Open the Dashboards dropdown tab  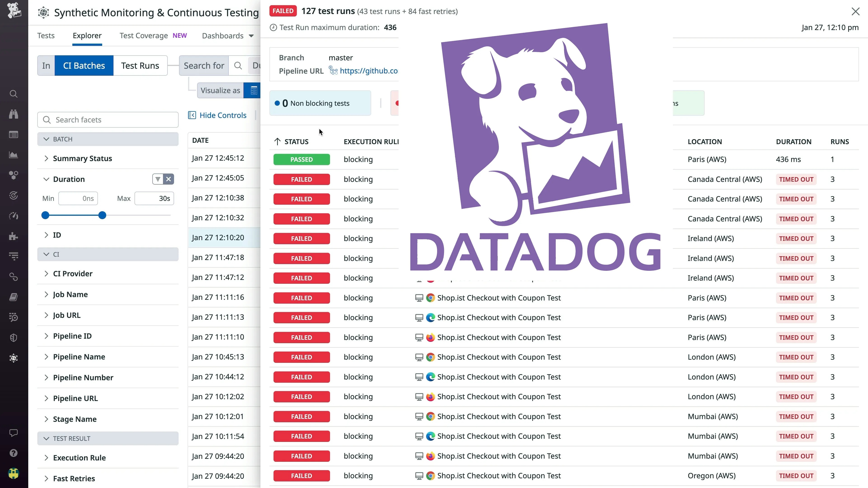[x=227, y=36]
